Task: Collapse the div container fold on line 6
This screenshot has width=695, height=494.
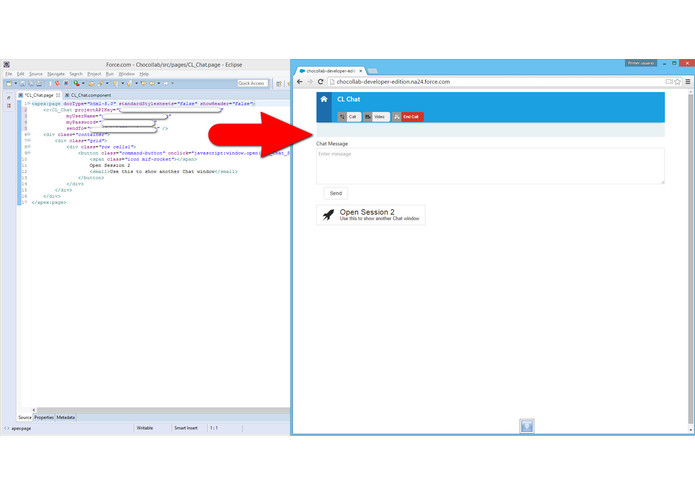Action: [29, 134]
